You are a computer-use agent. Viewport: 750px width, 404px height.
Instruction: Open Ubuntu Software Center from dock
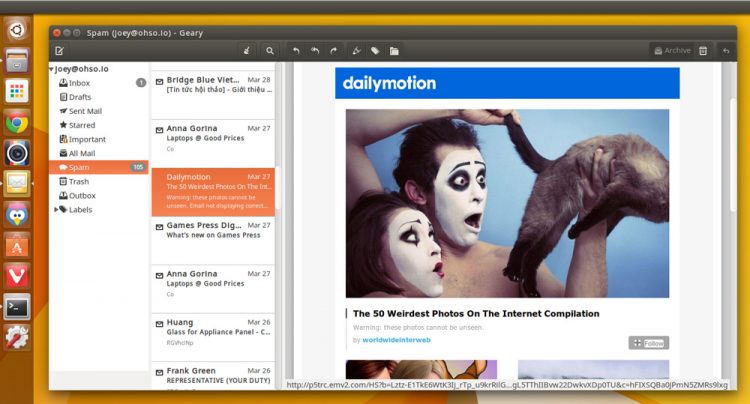(17, 245)
